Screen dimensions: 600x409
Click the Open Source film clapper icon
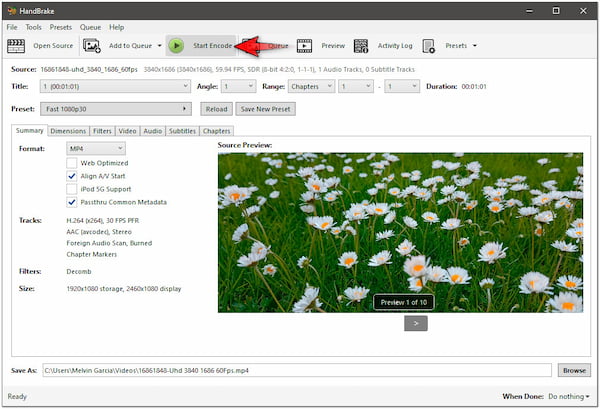16,46
